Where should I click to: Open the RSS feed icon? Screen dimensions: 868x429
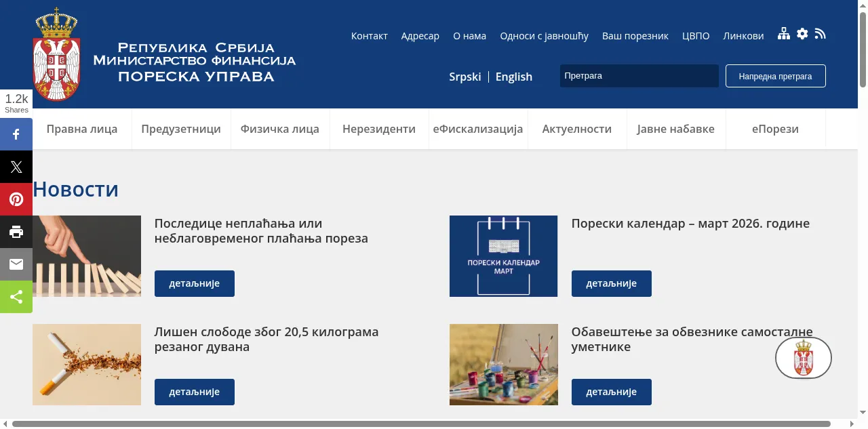[821, 34]
